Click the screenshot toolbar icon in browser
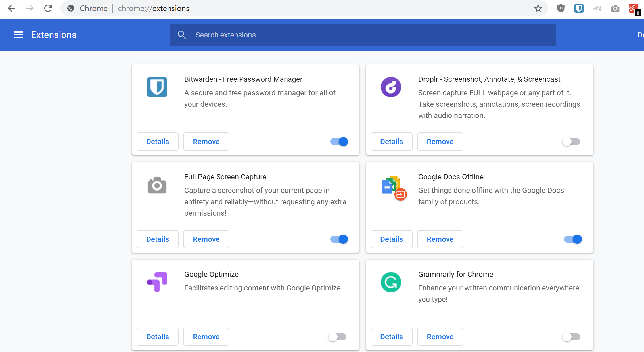644x352 pixels. [616, 8]
